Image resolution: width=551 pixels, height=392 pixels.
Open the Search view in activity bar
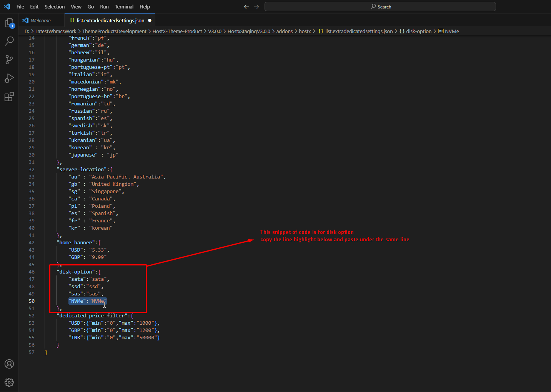click(9, 41)
